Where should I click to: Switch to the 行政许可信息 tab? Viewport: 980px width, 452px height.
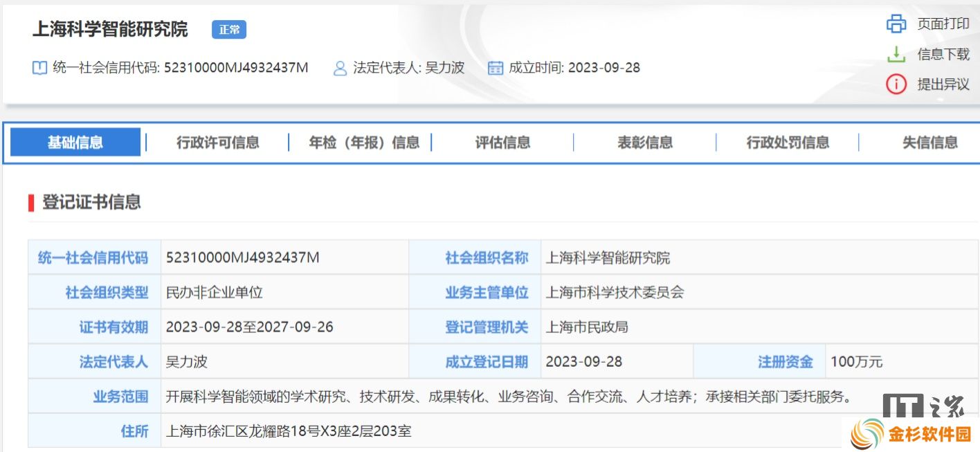218,143
